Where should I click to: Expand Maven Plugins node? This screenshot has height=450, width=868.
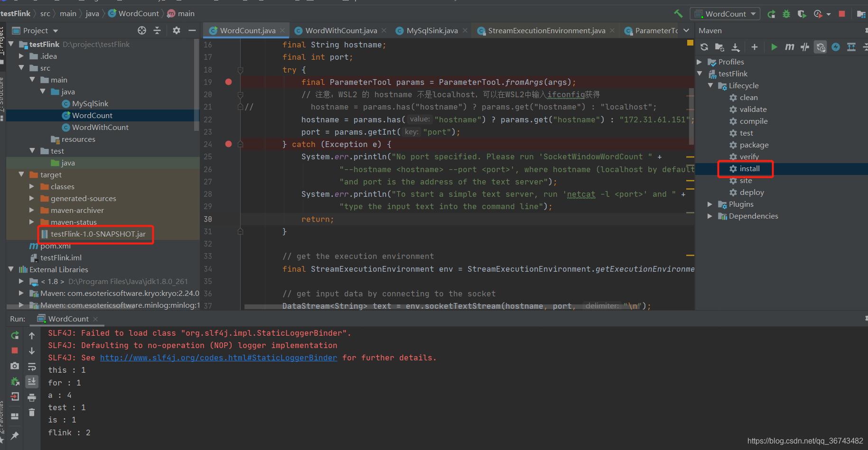(710, 204)
